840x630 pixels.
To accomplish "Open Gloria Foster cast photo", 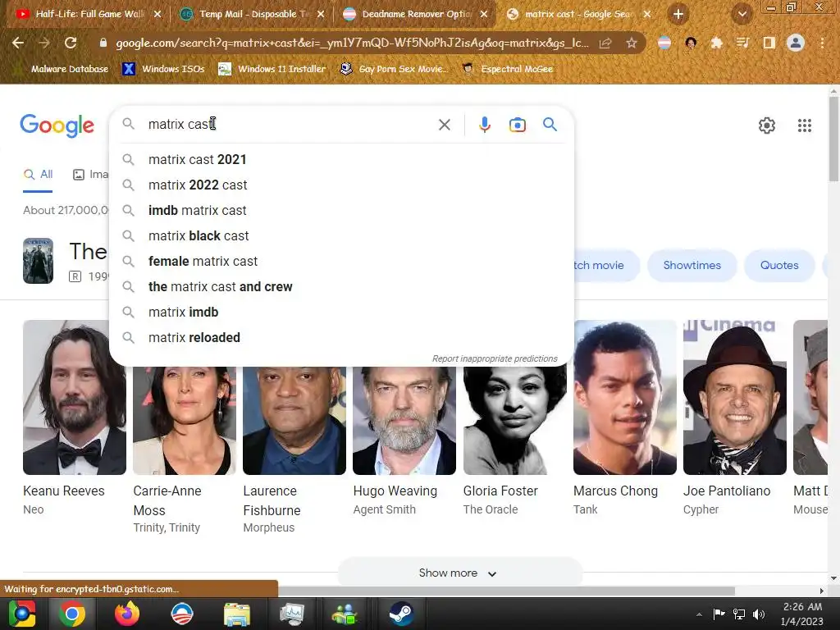I will coord(515,421).
